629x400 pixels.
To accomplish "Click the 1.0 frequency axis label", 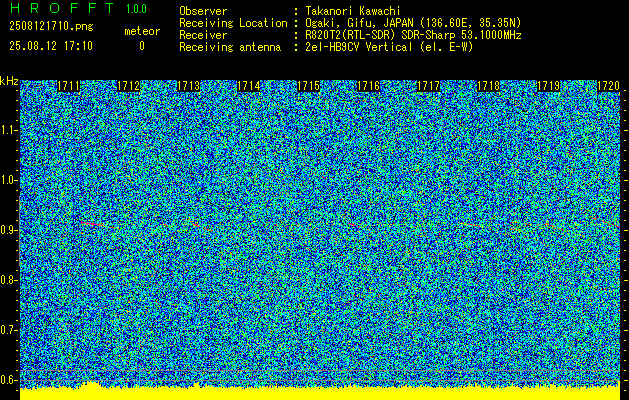I will point(8,180).
